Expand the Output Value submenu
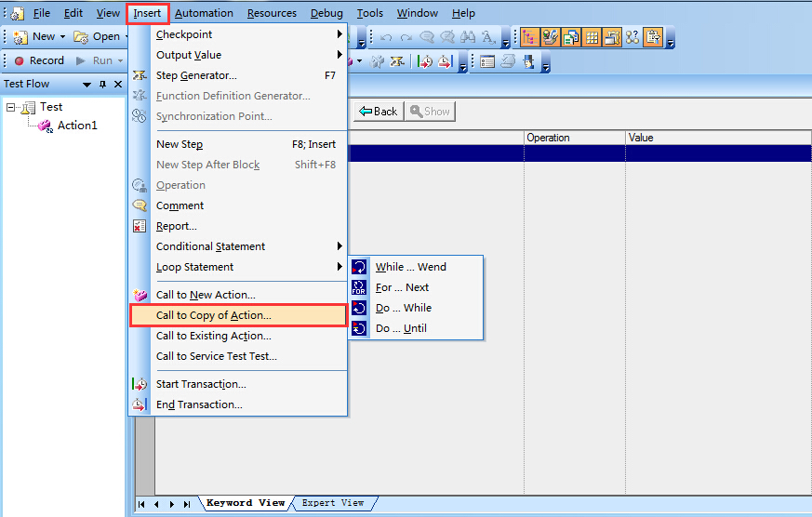 pos(238,55)
